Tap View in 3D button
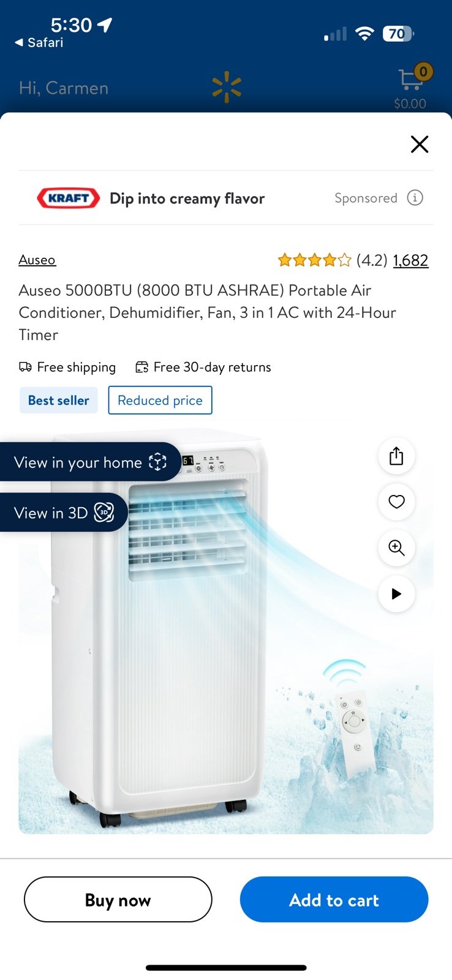The height and width of the screenshot is (980, 452). [x=63, y=512]
